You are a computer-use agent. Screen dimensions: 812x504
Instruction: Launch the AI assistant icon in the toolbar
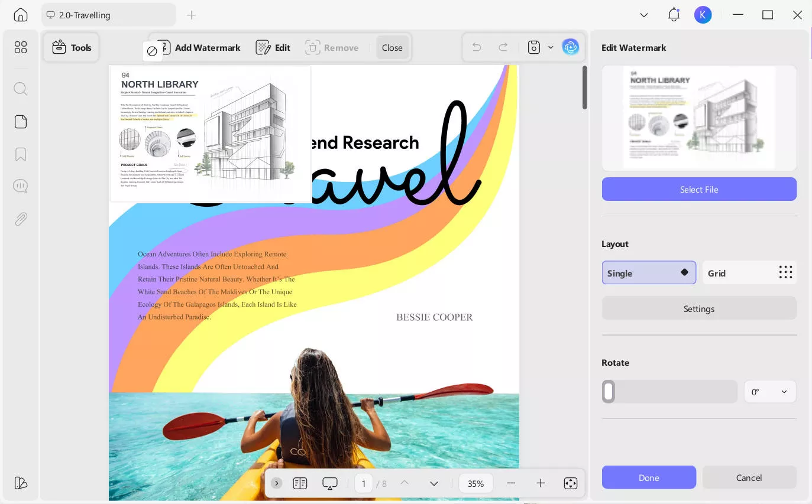[x=570, y=47]
